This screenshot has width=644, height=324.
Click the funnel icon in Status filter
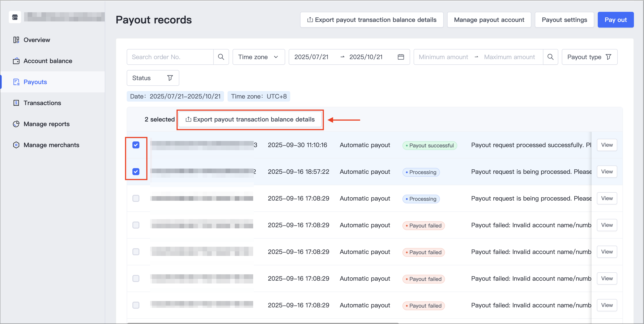coord(170,78)
